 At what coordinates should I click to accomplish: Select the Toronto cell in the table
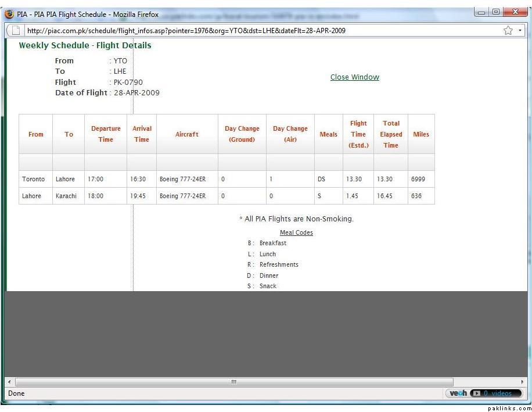coord(33,180)
